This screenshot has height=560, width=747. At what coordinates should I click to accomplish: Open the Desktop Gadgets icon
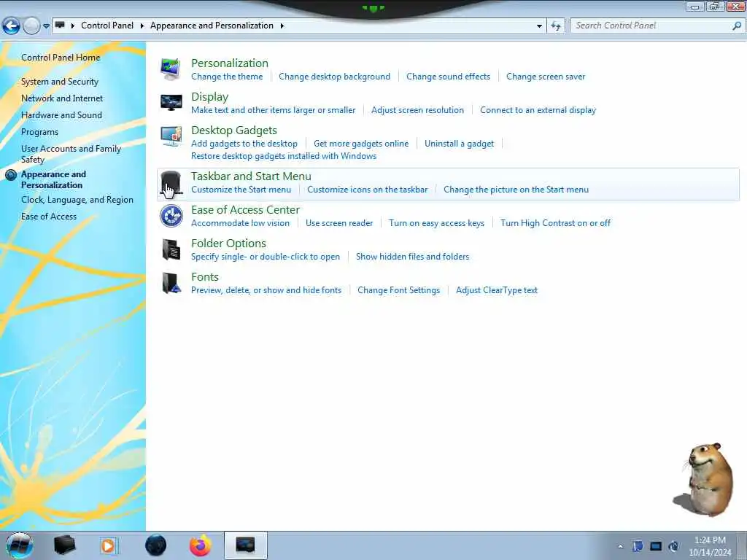[x=171, y=136]
